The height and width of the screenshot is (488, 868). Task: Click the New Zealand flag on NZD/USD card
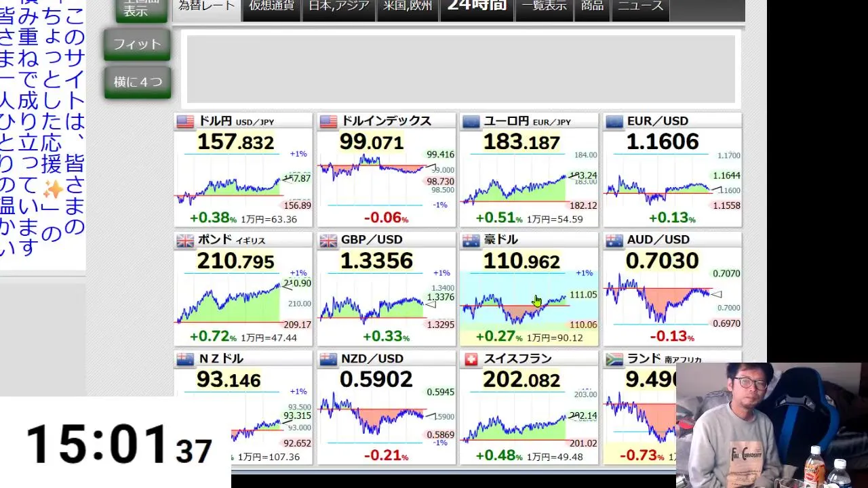click(328, 359)
